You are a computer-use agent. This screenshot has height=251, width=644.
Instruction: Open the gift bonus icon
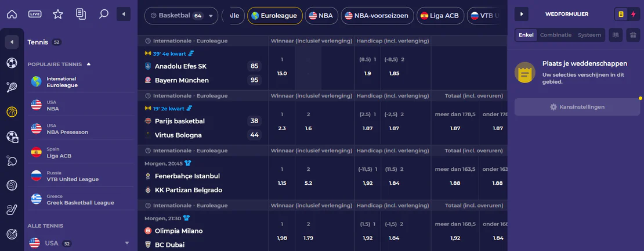(633, 35)
